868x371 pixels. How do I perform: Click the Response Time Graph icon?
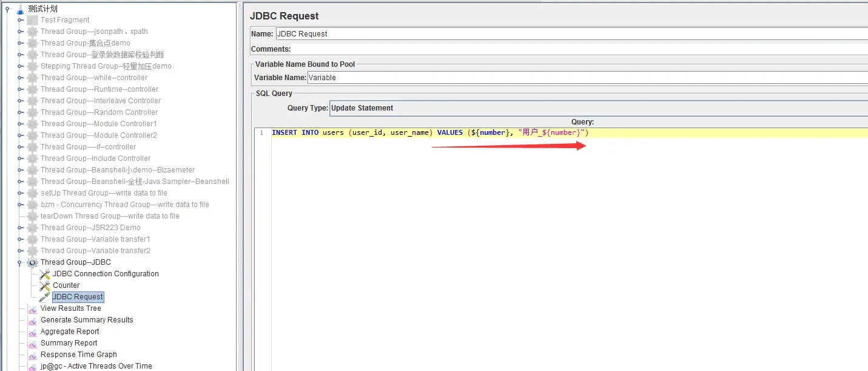(x=32, y=355)
